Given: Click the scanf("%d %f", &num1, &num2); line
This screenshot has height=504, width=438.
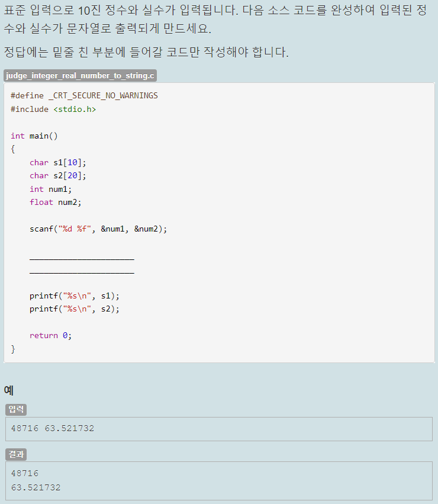Looking at the screenshot, I should coord(98,229).
